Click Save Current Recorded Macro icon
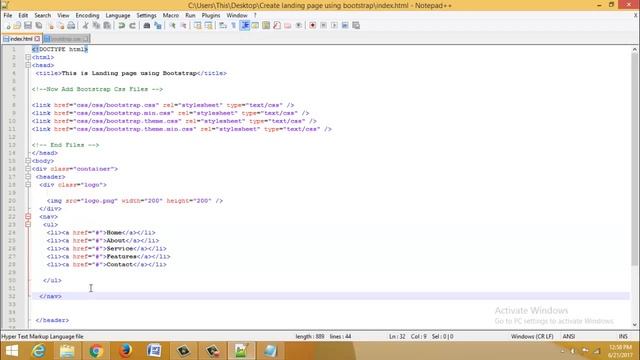 click(x=356, y=25)
